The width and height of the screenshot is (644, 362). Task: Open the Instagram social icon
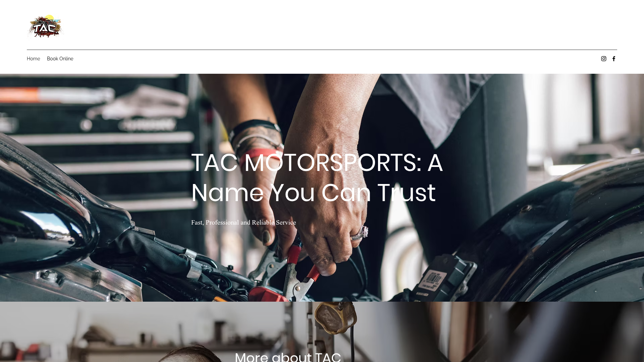click(603, 59)
